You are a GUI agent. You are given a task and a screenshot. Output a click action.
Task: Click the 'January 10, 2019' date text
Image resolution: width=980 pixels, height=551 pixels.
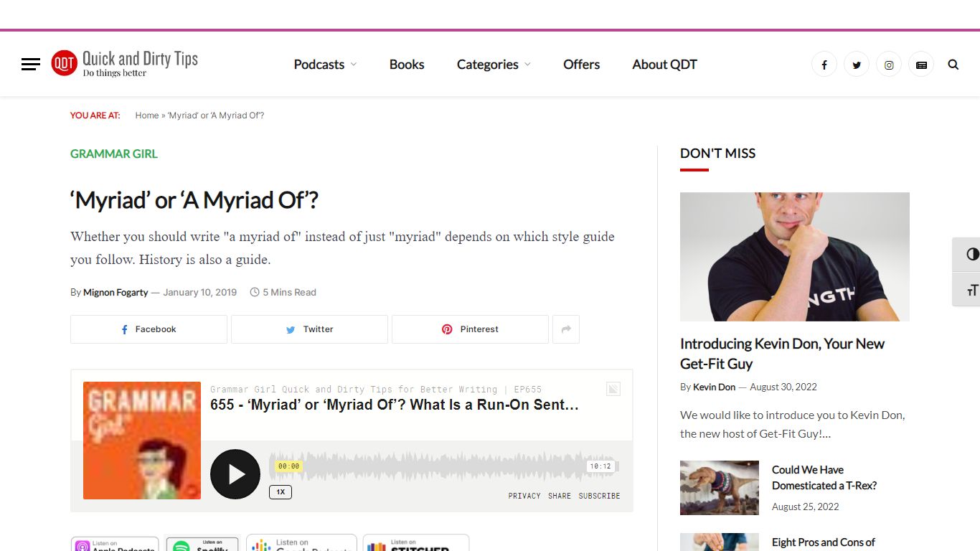point(199,293)
